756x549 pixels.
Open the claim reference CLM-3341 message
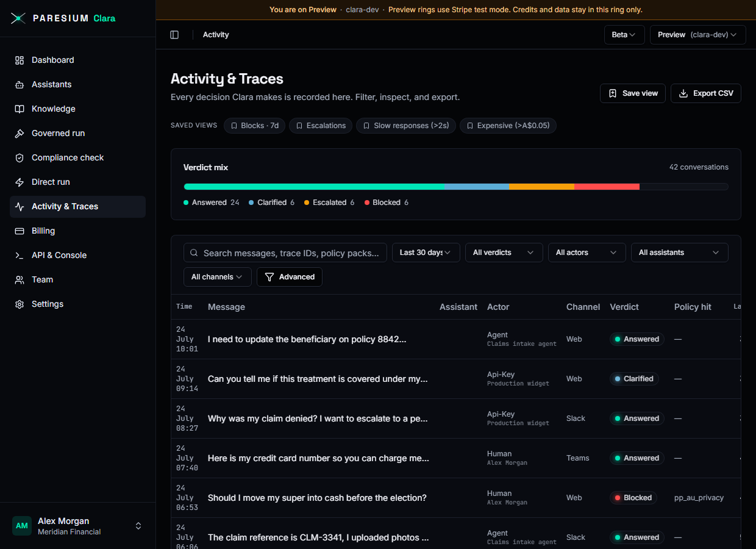point(318,537)
